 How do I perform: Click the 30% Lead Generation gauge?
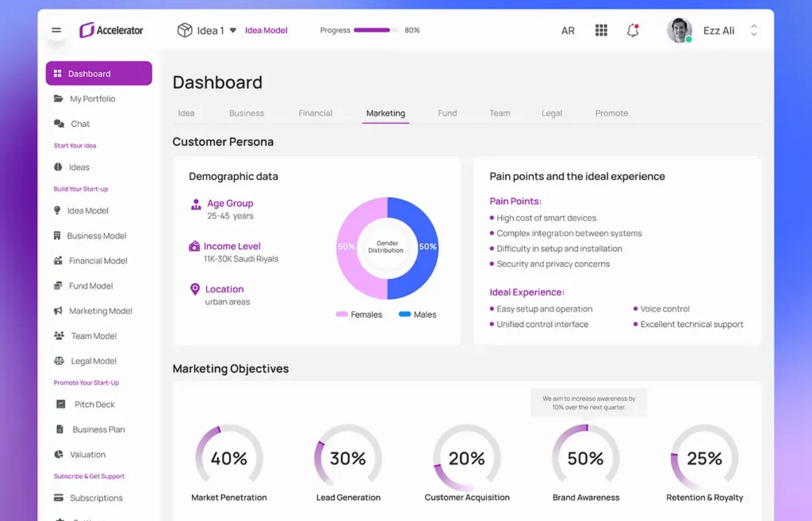348,457
